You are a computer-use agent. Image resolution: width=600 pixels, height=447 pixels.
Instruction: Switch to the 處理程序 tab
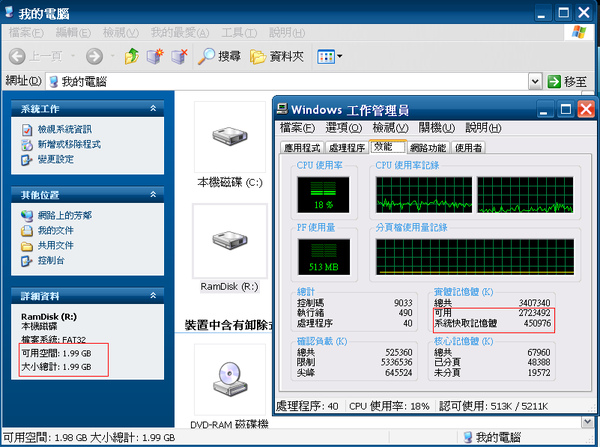[x=347, y=148]
